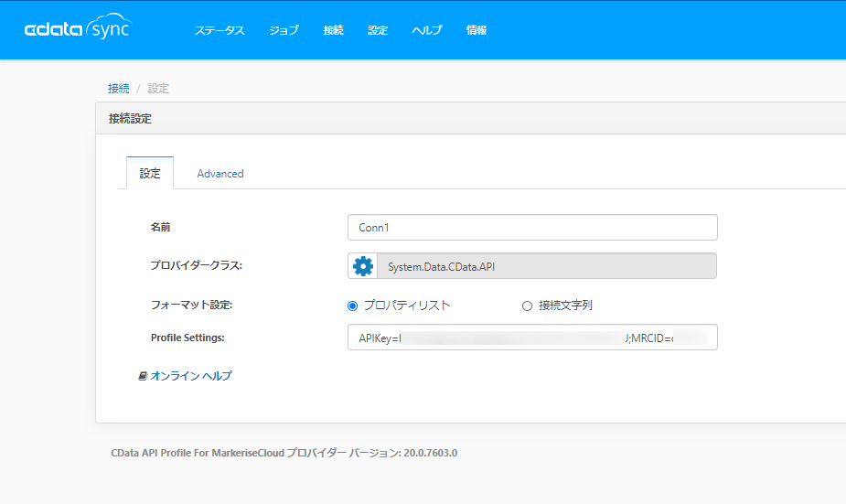Click the 設定 breadcrumb text

pyautogui.click(x=158, y=89)
